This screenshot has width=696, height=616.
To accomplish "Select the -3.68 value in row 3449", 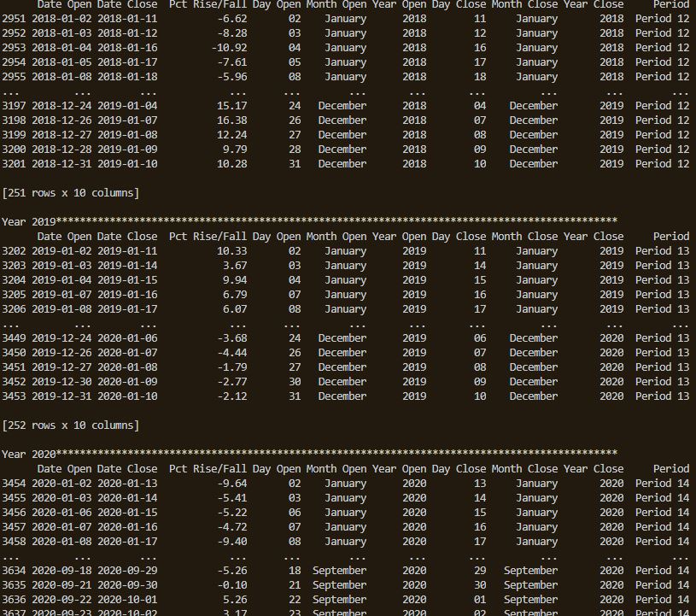I will [232, 338].
